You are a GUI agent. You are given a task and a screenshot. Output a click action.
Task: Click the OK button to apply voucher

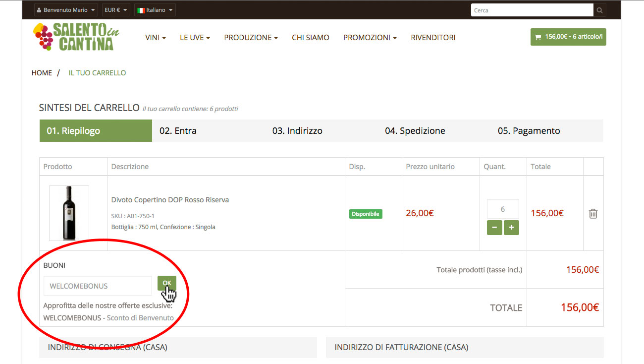167,283
